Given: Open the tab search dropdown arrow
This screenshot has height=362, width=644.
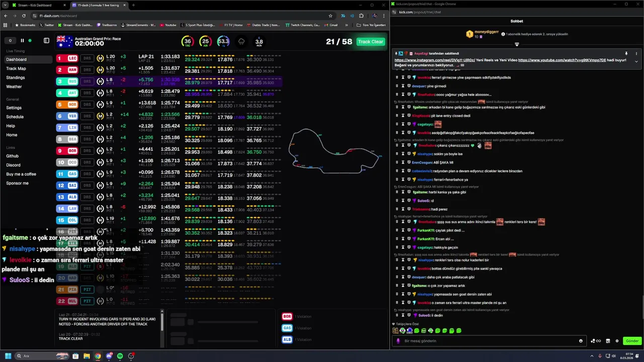Looking at the screenshot, I should [5, 5].
